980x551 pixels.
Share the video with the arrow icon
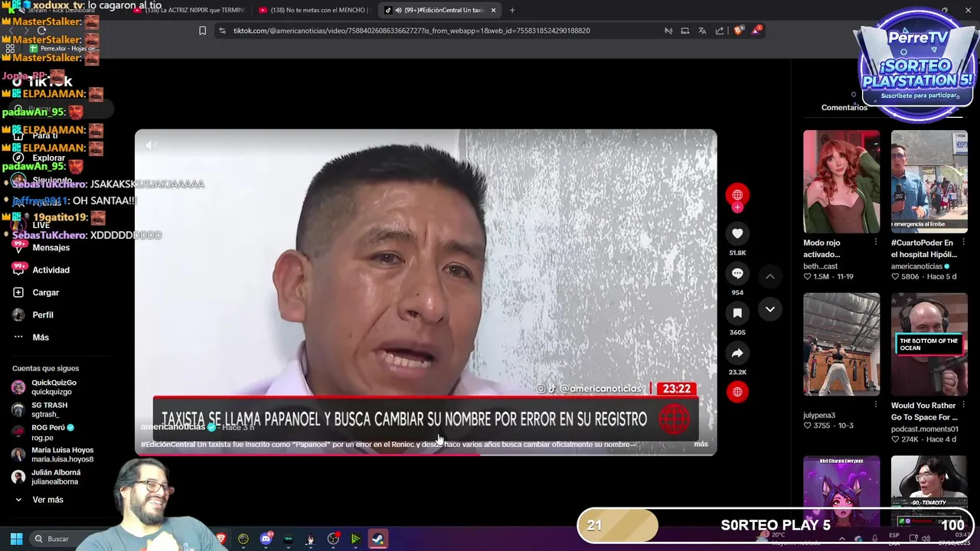point(737,353)
